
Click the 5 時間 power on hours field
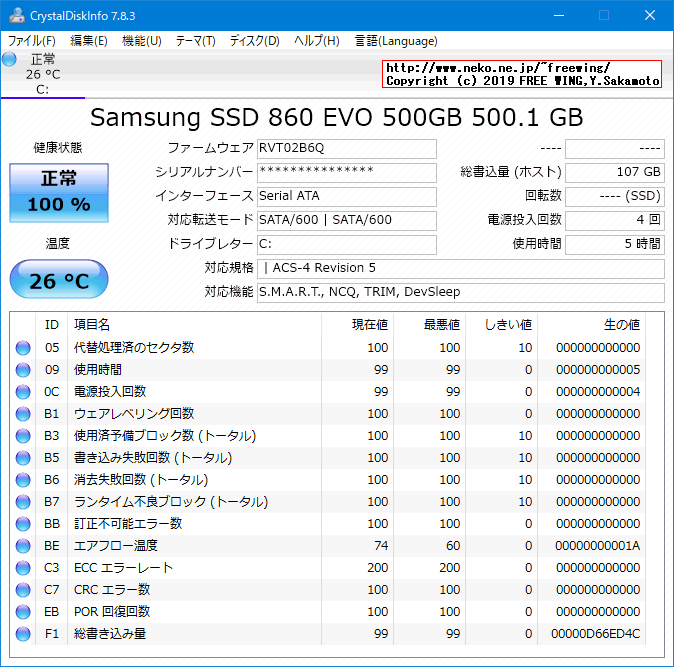pyautogui.click(x=615, y=245)
